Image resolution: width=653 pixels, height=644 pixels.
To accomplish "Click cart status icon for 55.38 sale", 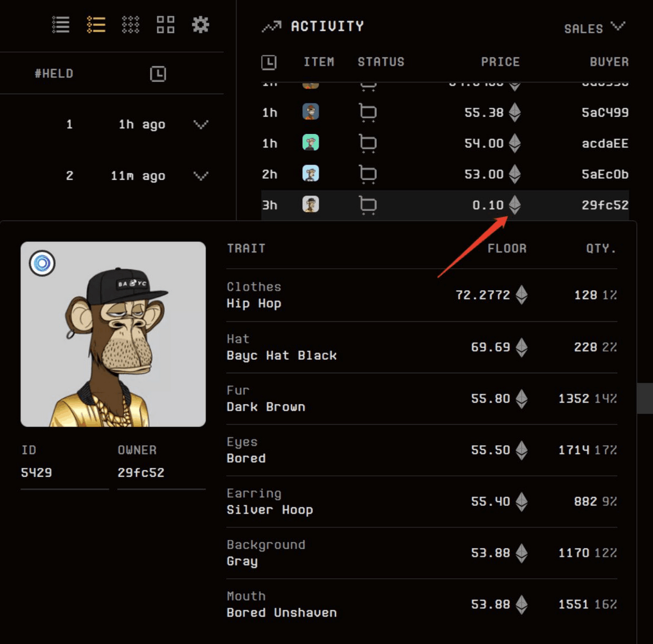I will click(368, 113).
